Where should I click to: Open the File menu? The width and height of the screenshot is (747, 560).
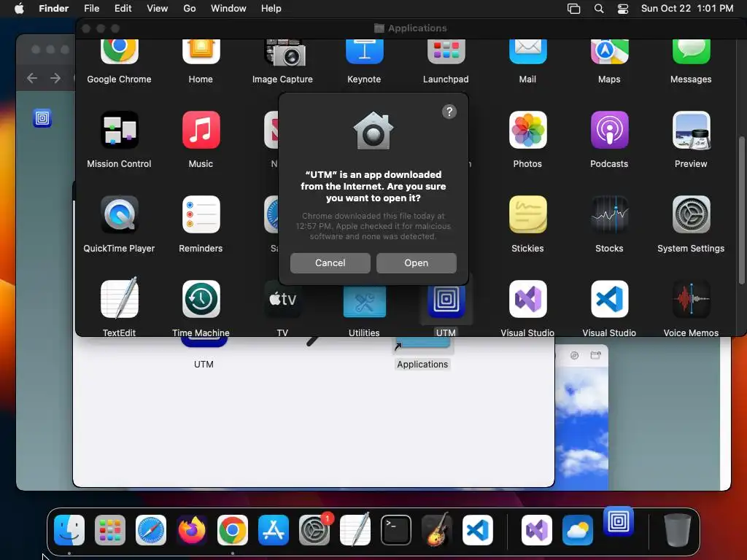91,9
